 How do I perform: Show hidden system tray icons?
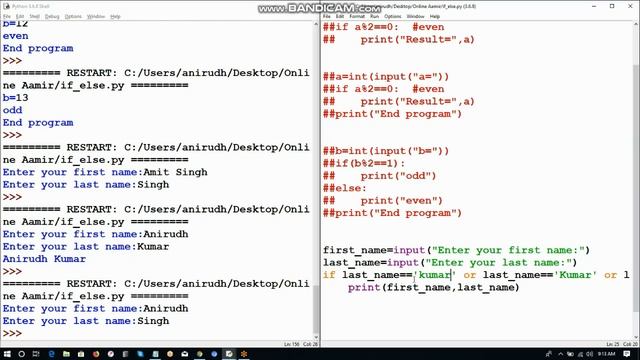[x=560, y=354]
